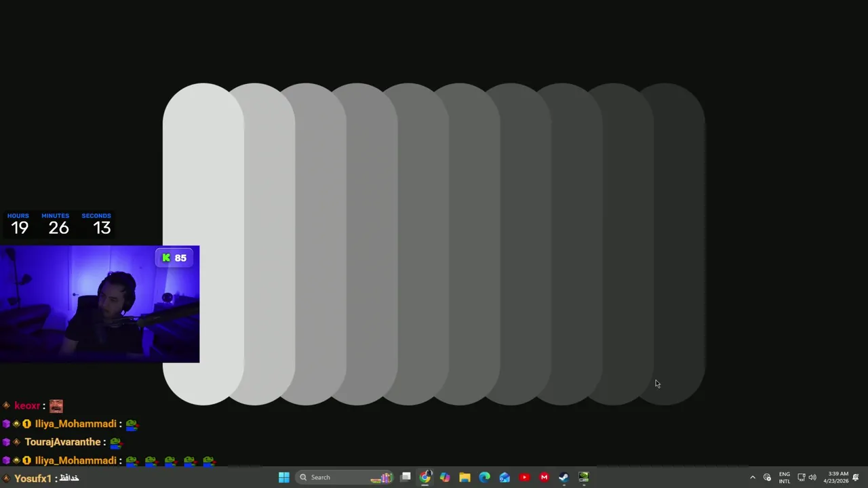Click the second lightest gray pill
This screenshot has width=868, height=488.
[x=270, y=244]
